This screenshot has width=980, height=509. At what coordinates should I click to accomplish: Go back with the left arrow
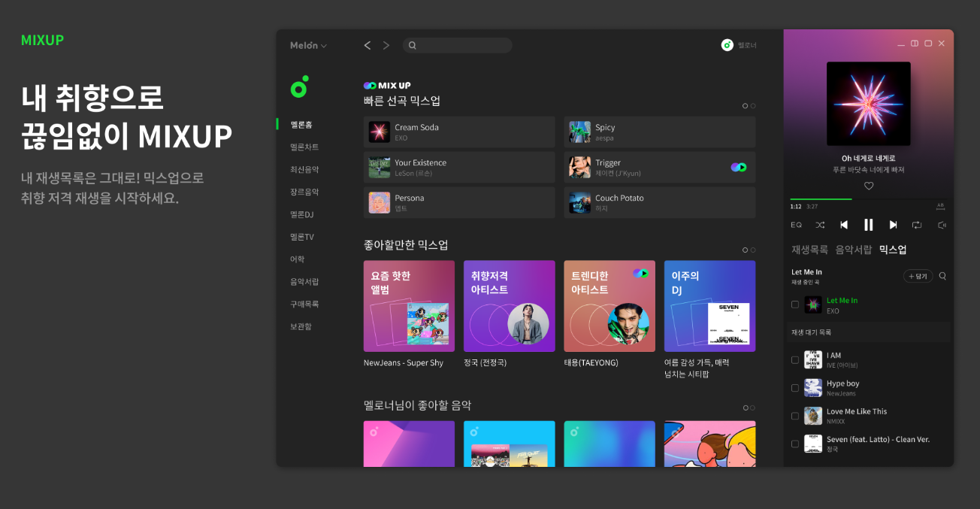click(367, 45)
